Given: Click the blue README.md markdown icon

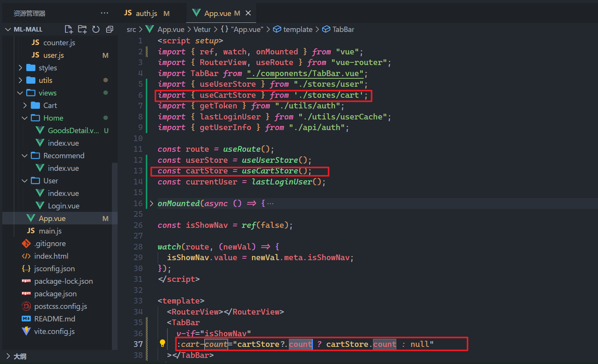Looking at the screenshot, I should point(26,319).
